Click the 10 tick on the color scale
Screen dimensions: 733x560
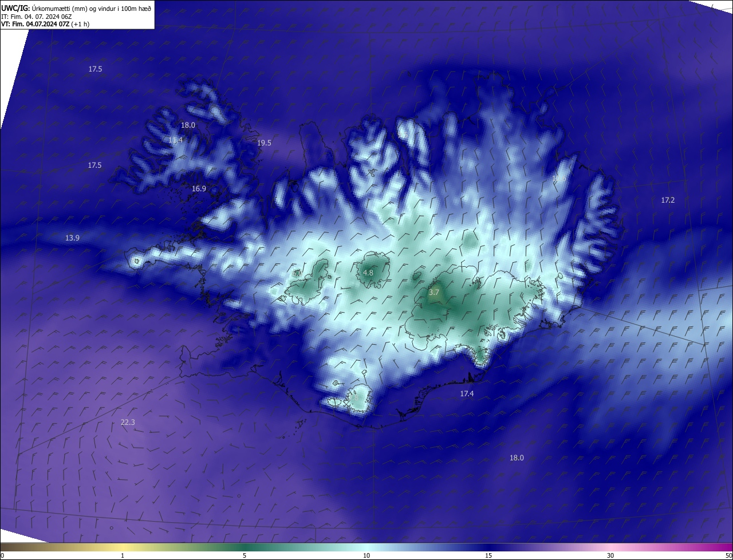coord(366,556)
